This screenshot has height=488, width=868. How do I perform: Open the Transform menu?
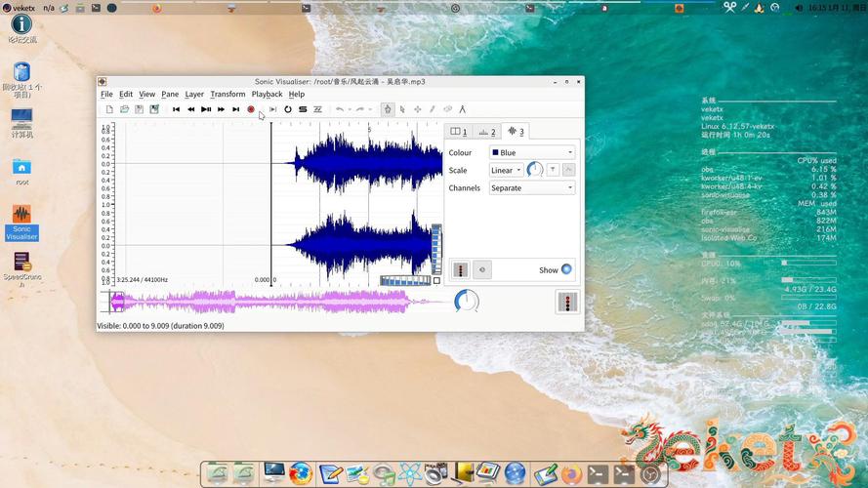coord(227,94)
